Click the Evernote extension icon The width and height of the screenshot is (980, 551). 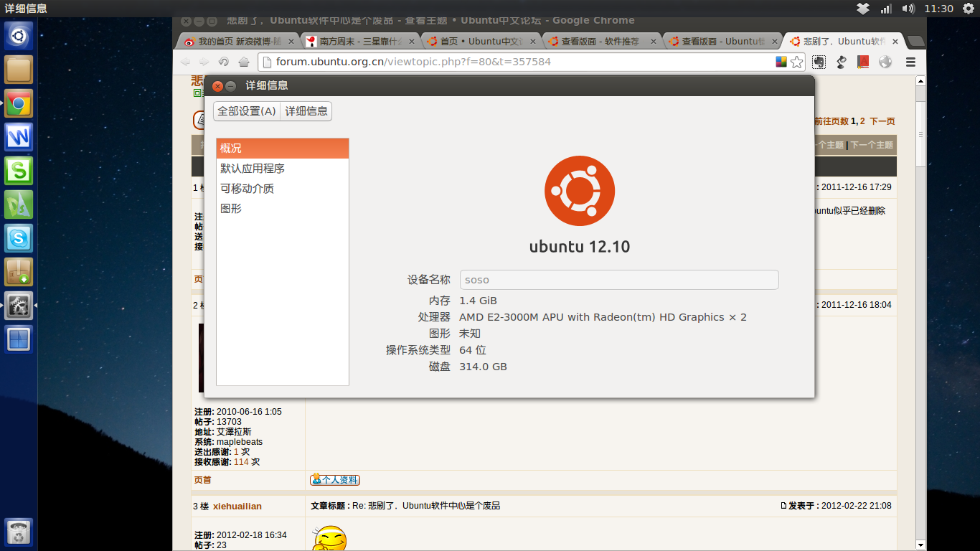(819, 62)
